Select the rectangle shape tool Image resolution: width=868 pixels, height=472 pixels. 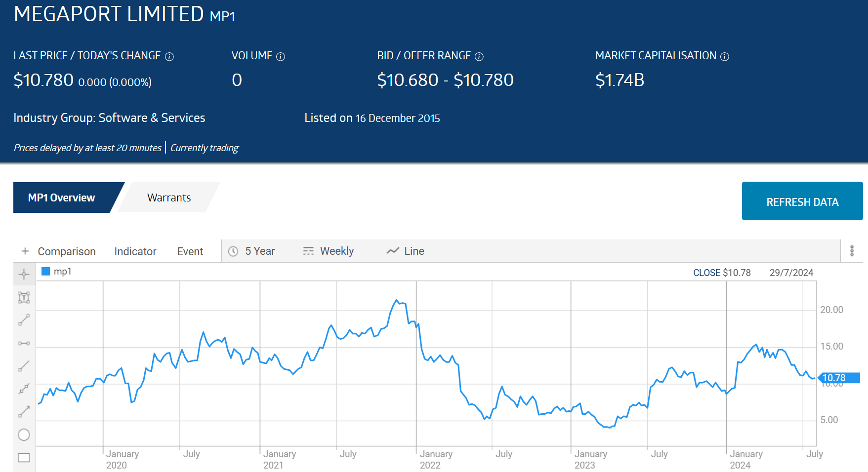(x=24, y=458)
